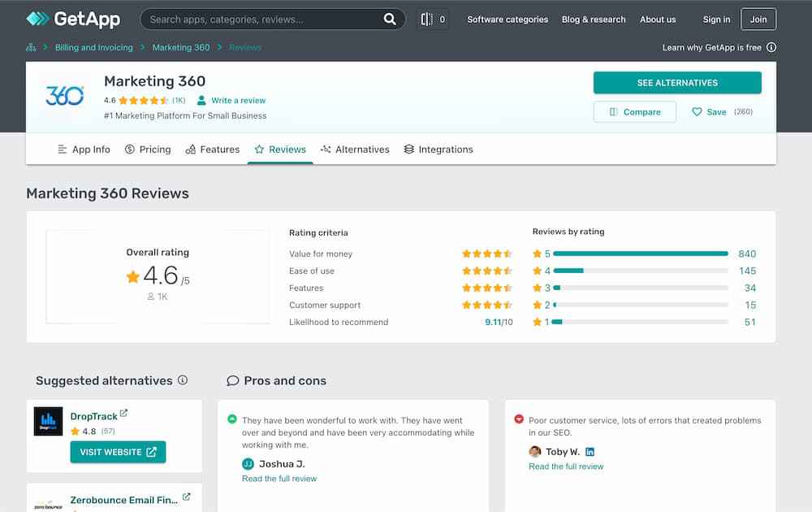812x512 pixels.
Task: Open Blog & research menu
Action: click(x=594, y=20)
